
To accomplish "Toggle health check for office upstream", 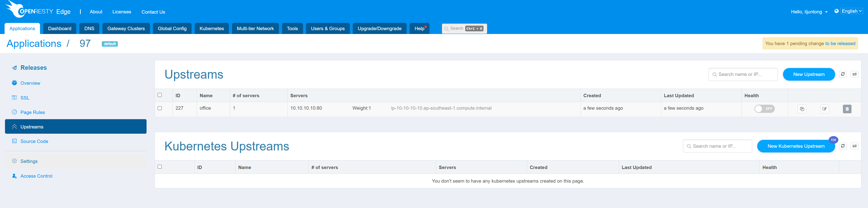I will click(764, 109).
